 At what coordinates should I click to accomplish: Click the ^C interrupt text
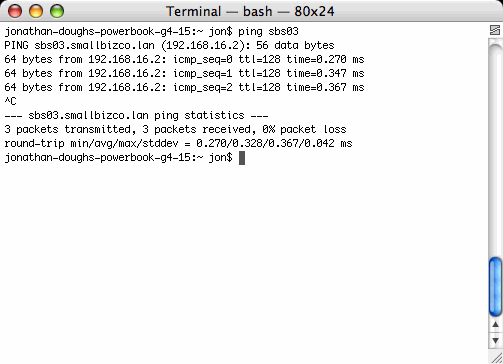coord(10,101)
